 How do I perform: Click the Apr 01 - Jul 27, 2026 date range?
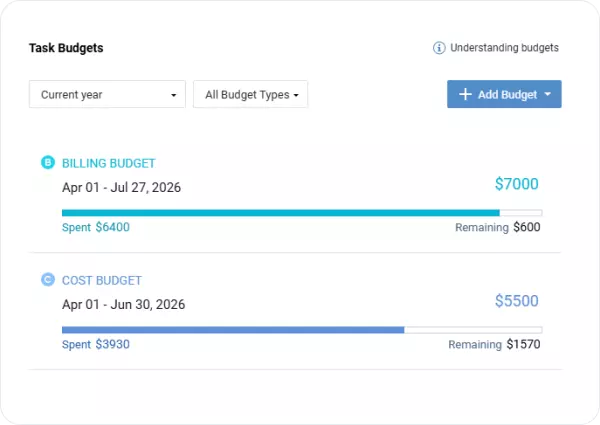tap(121, 187)
